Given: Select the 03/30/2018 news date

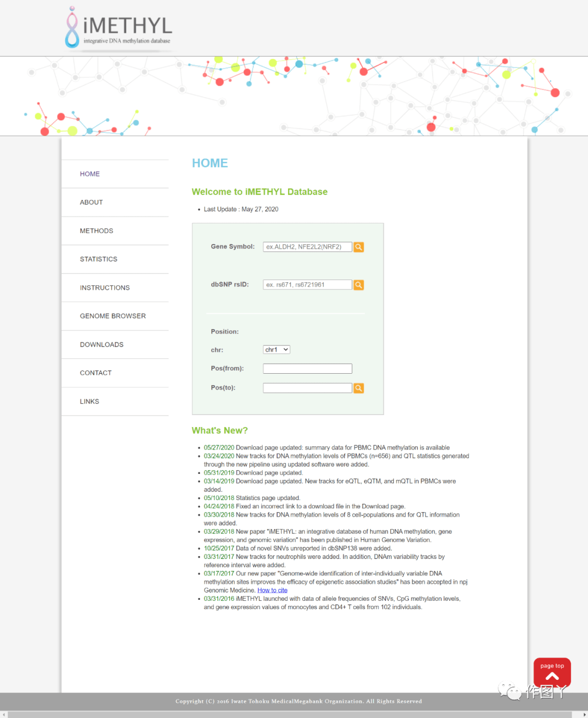Looking at the screenshot, I should click(x=219, y=515).
